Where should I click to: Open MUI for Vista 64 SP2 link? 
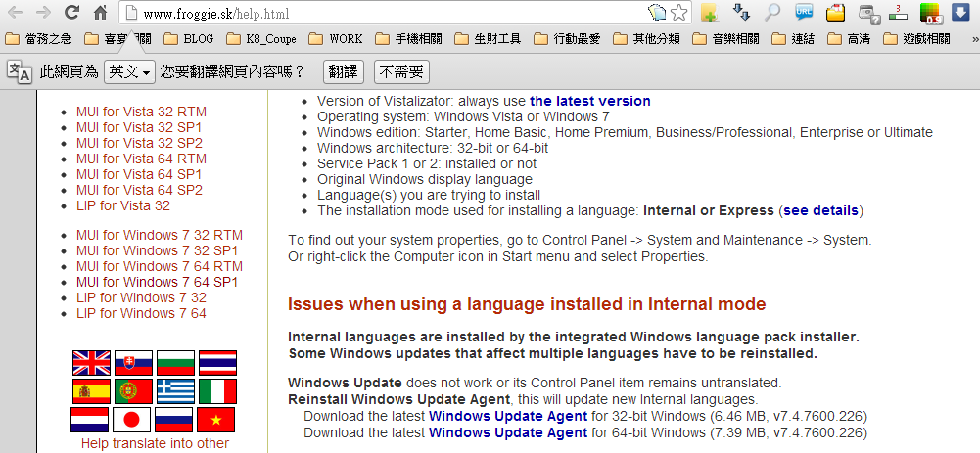pos(139,190)
